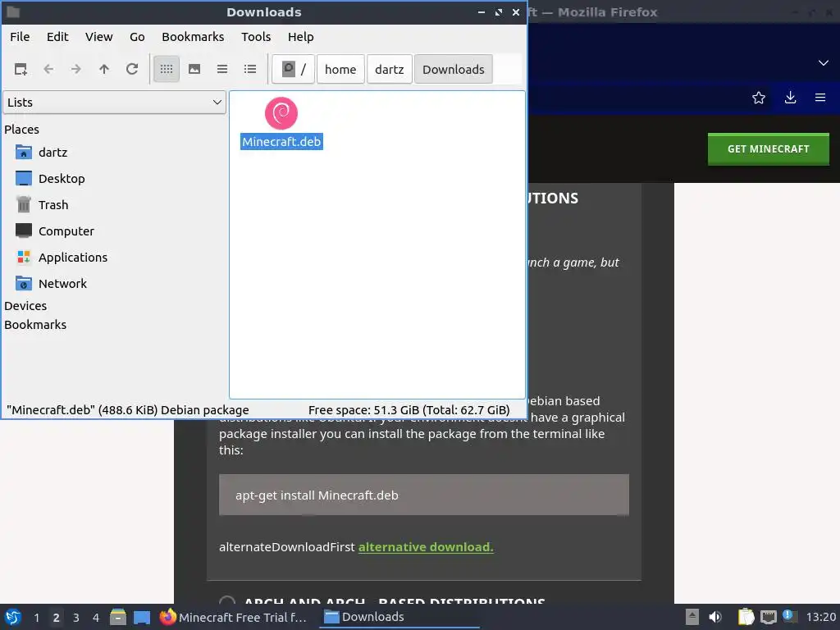This screenshot has height=630, width=840.
Task: Open the Tools menu
Action: (256, 37)
